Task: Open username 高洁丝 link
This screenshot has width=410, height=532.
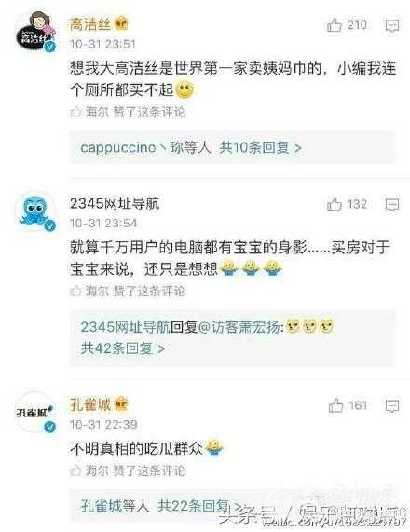Action: tap(90, 24)
